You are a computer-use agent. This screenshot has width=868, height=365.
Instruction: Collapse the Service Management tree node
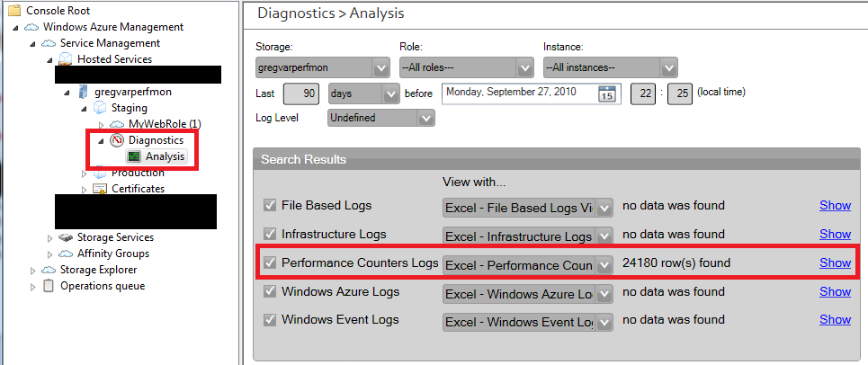32,44
